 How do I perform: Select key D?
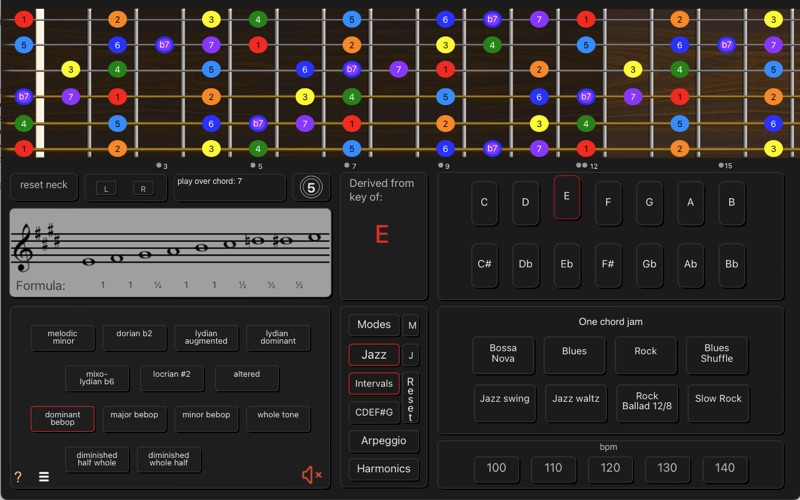coord(526,203)
